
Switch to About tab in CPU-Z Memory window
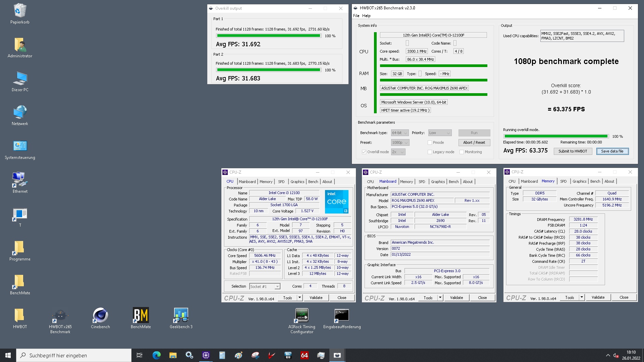point(609,181)
